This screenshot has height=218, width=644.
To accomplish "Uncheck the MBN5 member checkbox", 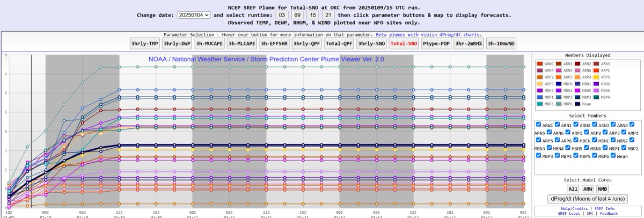I will coord(568,148).
